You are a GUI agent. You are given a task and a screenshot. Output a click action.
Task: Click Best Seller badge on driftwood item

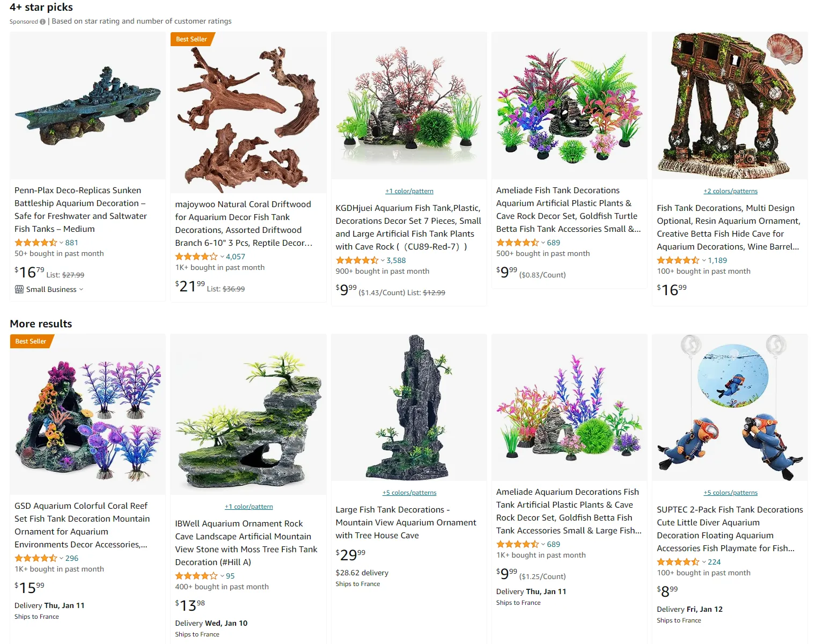click(193, 39)
